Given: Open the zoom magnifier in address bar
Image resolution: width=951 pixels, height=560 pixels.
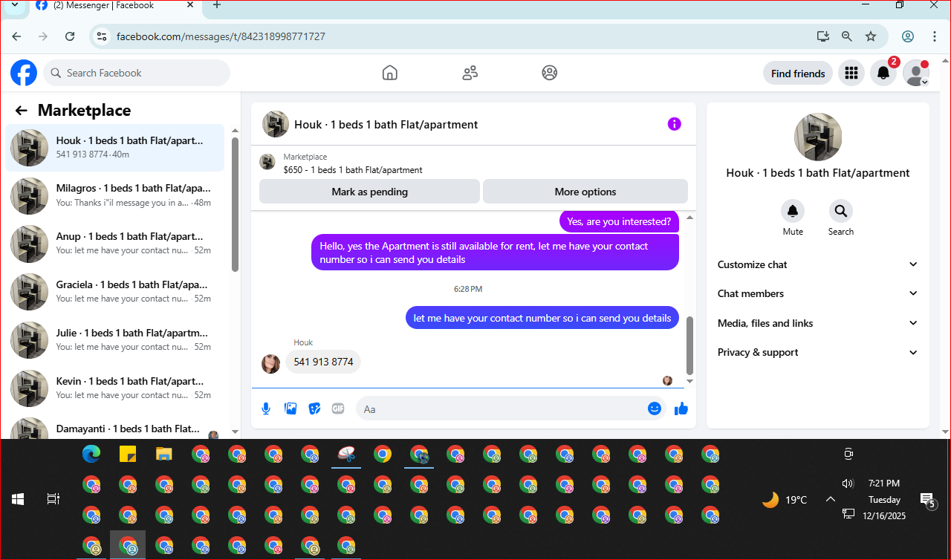Looking at the screenshot, I should pos(847,36).
